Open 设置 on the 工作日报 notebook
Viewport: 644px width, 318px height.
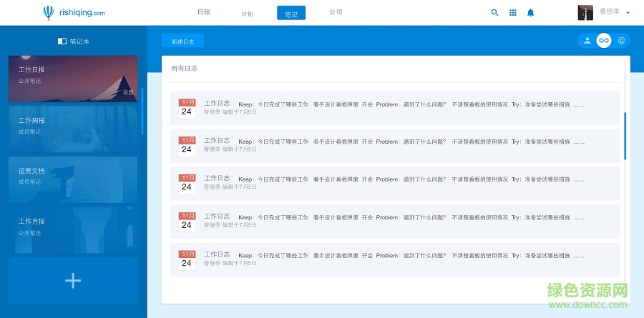[127, 92]
